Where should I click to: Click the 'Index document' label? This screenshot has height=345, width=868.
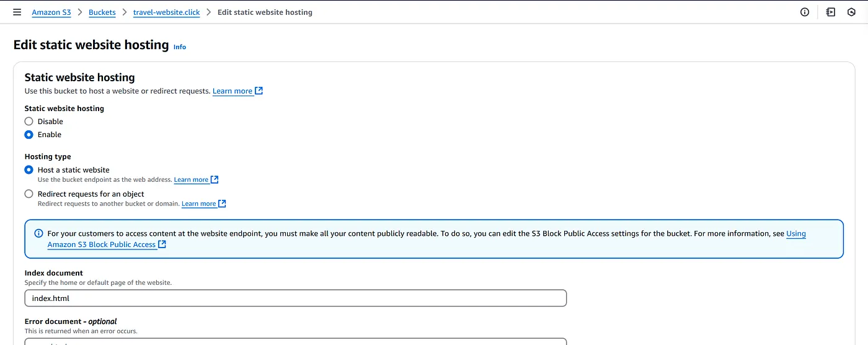point(54,273)
